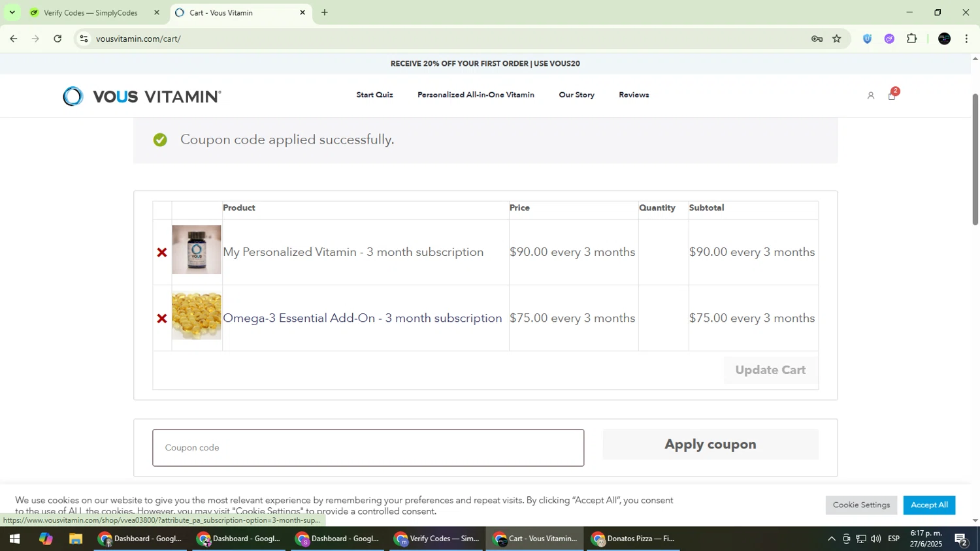This screenshot has height=551, width=980.
Task: Open the Extensions puzzle menu
Action: click(x=911, y=39)
